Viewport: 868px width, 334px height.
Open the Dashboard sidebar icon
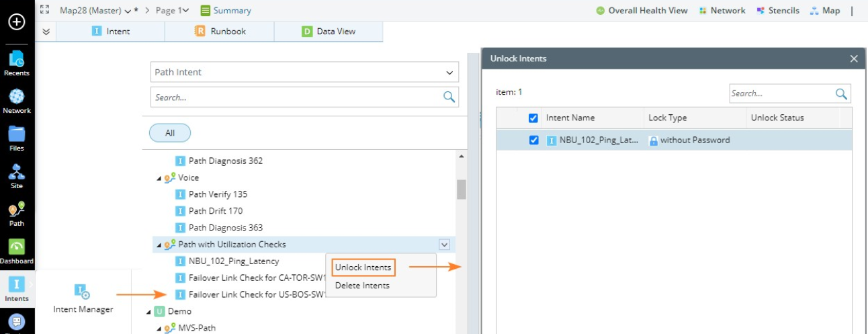(x=17, y=251)
